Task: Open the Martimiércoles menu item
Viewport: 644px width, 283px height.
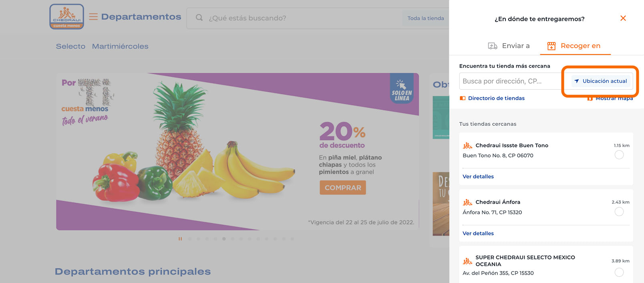Action: click(120, 46)
